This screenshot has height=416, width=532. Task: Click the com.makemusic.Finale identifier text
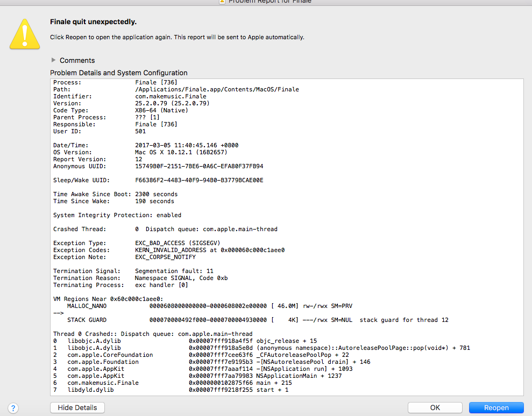pyautogui.click(x=170, y=97)
